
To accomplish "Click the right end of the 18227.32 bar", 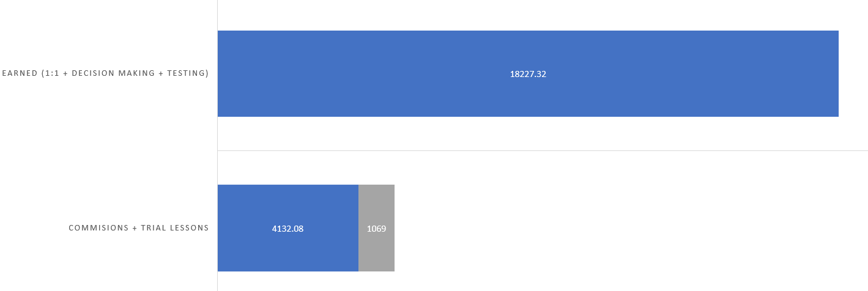I will [x=837, y=74].
